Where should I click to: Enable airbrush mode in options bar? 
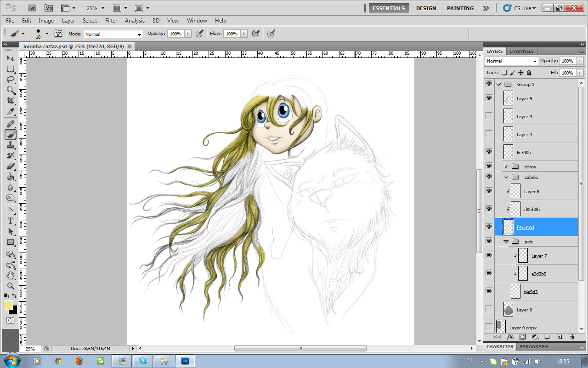coord(256,34)
